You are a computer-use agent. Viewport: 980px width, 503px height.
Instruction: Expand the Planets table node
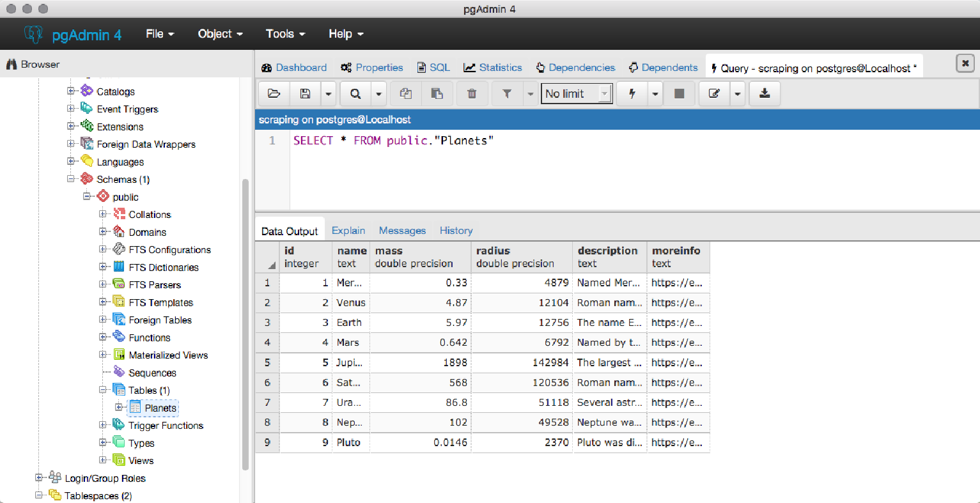click(x=119, y=407)
